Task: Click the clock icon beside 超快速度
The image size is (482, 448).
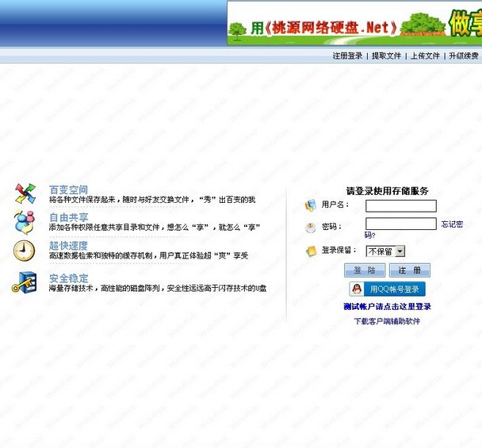Action: pos(24,251)
